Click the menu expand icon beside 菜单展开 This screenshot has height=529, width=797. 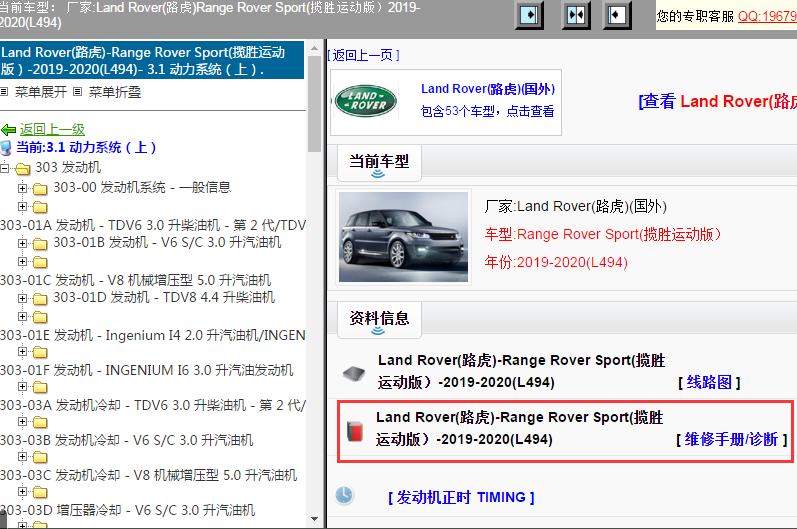4,92
